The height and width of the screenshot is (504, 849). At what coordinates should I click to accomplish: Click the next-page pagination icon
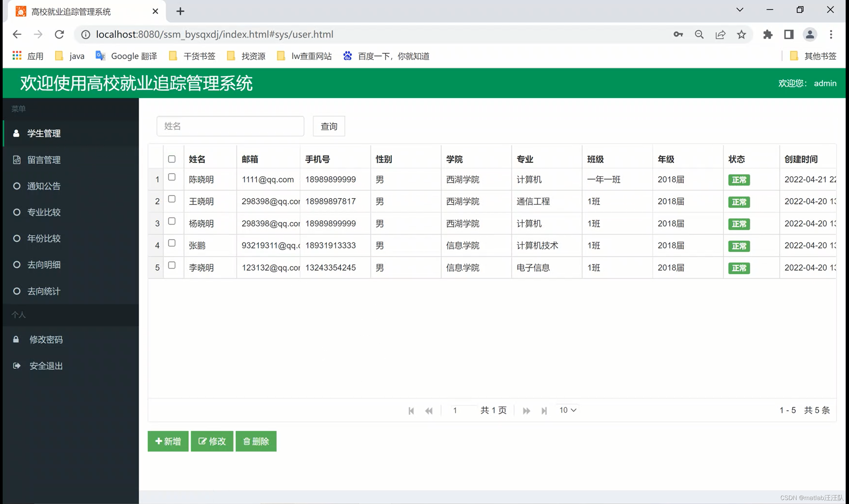(526, 410)
